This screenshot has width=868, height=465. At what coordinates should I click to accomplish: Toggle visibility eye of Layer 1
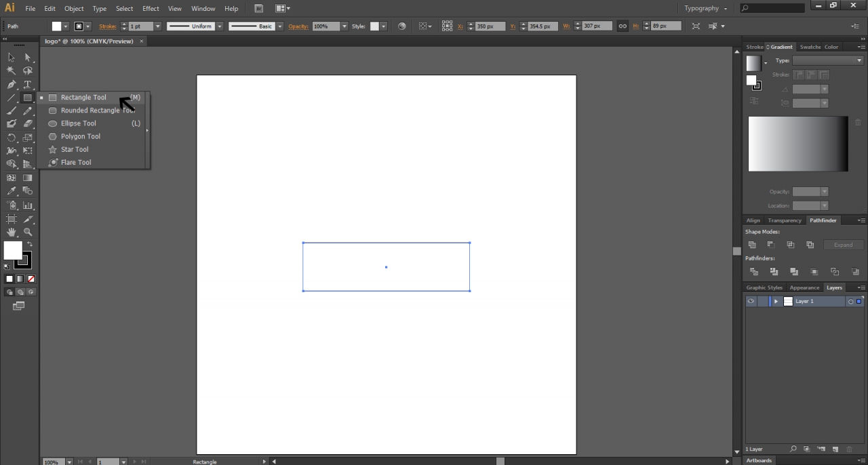pos(751,301)
